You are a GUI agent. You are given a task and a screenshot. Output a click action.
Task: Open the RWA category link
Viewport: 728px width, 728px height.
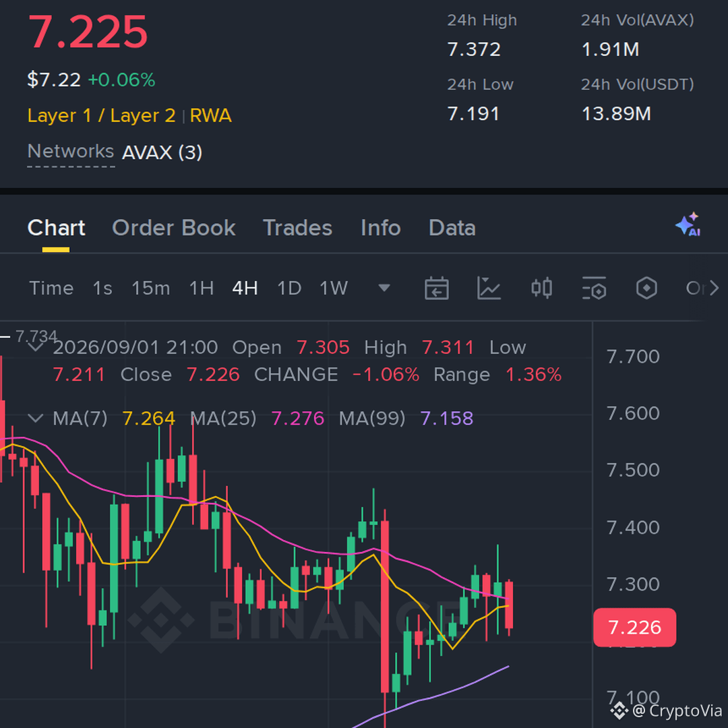pos(210,116)
